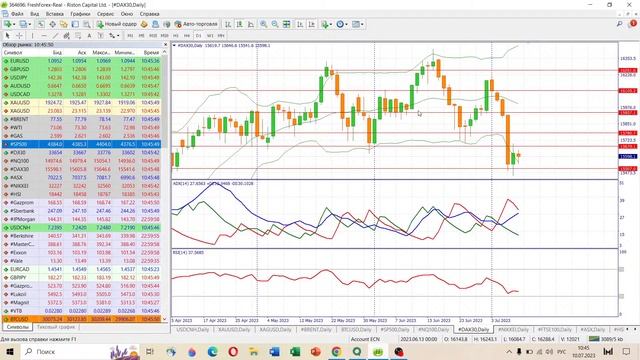Select the text label tool
This screenshot has height=360, width=640.
[100, 36]
